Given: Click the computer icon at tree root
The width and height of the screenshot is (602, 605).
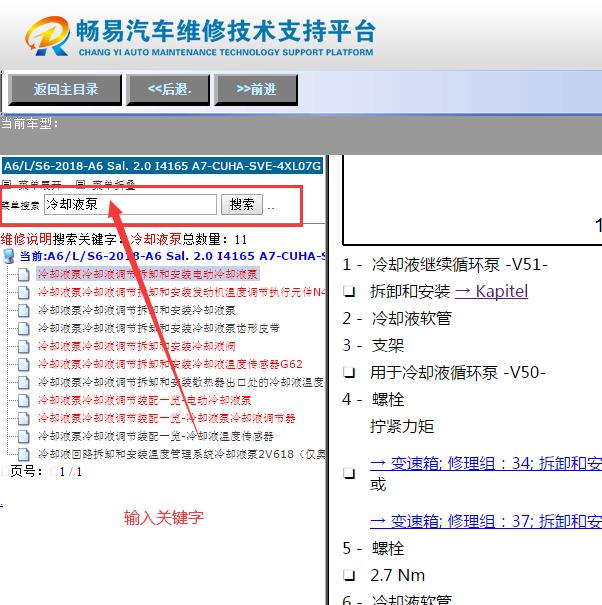Looking at the screenshot, I should (9, 256).
